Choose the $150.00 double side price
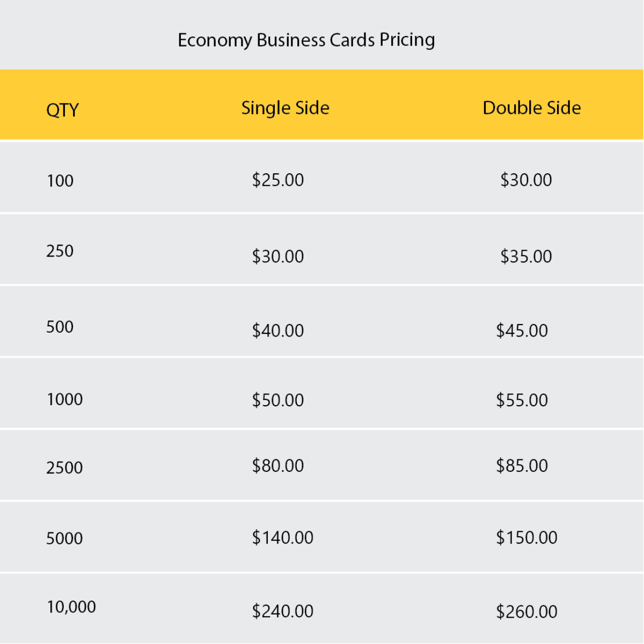644x644 pixels. pyautogui.click(x=526, y=537)
